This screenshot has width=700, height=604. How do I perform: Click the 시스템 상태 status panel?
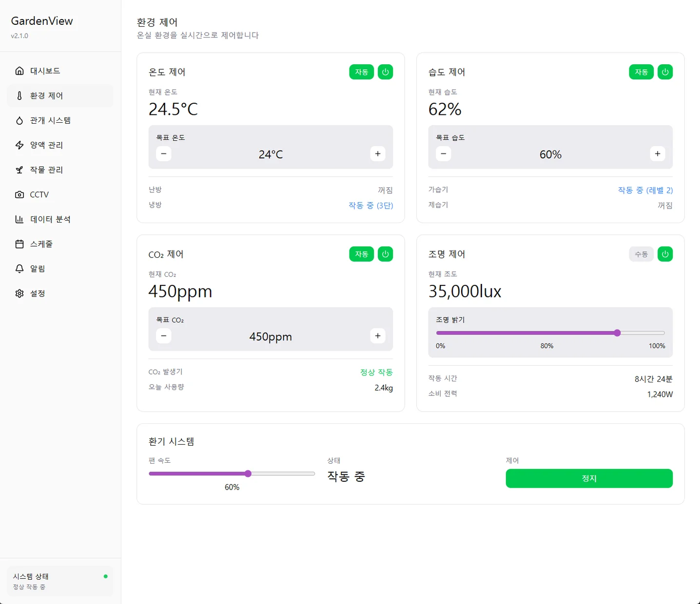[x=60, y=581]
